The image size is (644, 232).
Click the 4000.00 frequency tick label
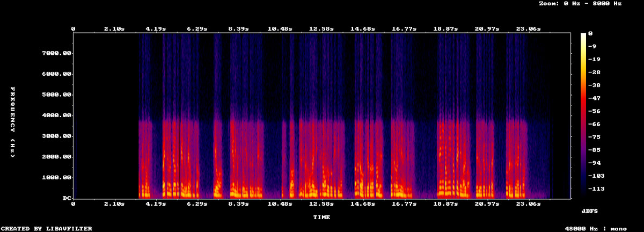(57, 115)
